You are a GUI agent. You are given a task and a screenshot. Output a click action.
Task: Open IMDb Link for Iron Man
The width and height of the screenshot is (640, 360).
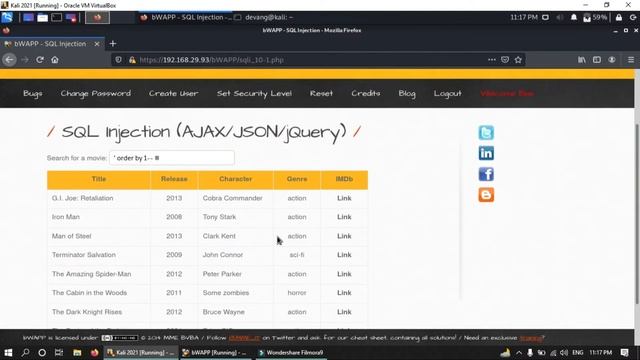click(344, 217)
